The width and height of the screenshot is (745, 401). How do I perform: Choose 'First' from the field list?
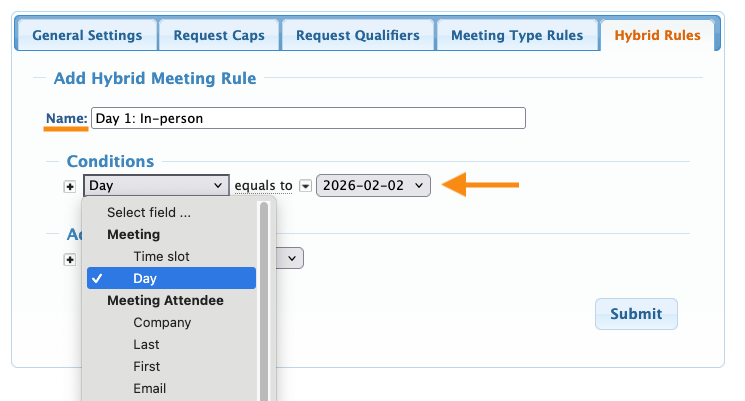coord(146,367)
